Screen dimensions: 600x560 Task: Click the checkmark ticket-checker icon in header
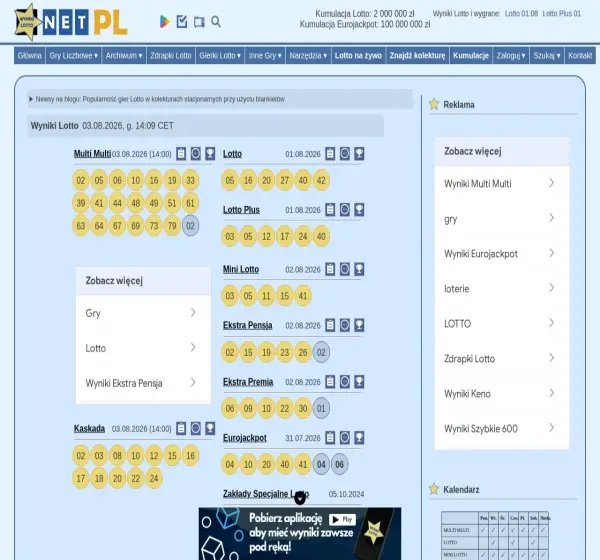pyautogui.click(x=182, y=22)
